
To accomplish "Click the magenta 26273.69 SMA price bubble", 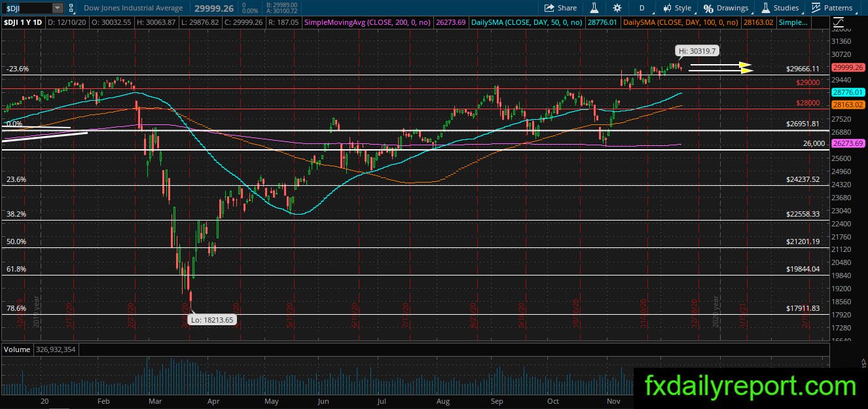I will tap(848, 143).
